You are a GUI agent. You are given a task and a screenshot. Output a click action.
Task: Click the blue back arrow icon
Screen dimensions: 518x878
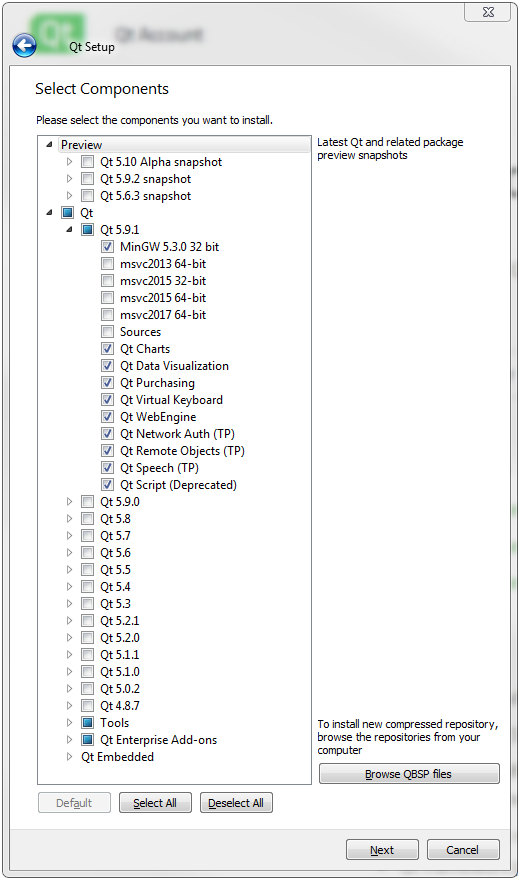pos(25,46)
